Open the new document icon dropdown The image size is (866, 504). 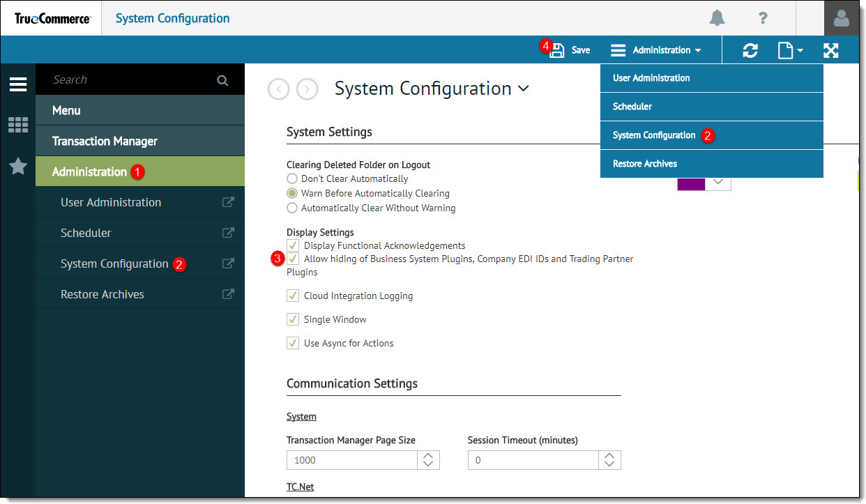point(789,50)
